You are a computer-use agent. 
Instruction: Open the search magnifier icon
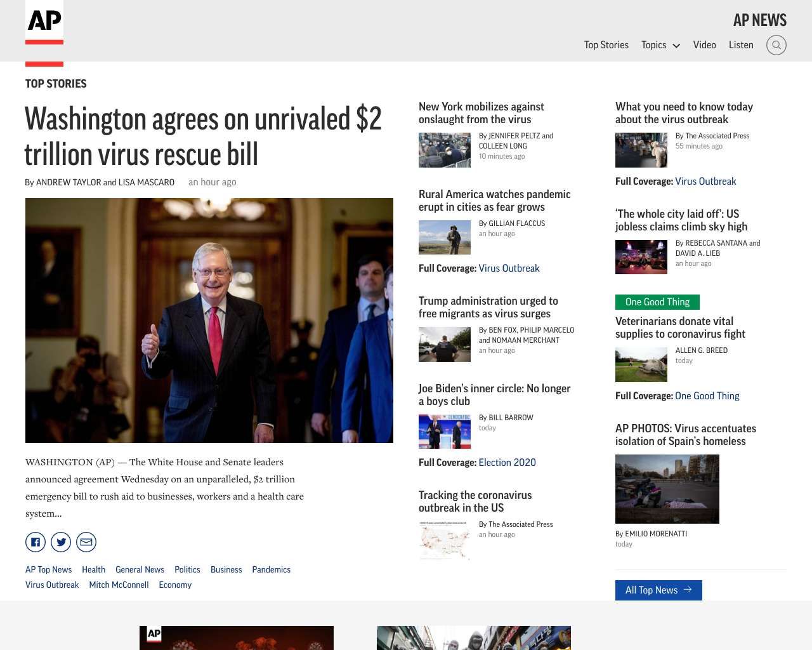[776, 45]
